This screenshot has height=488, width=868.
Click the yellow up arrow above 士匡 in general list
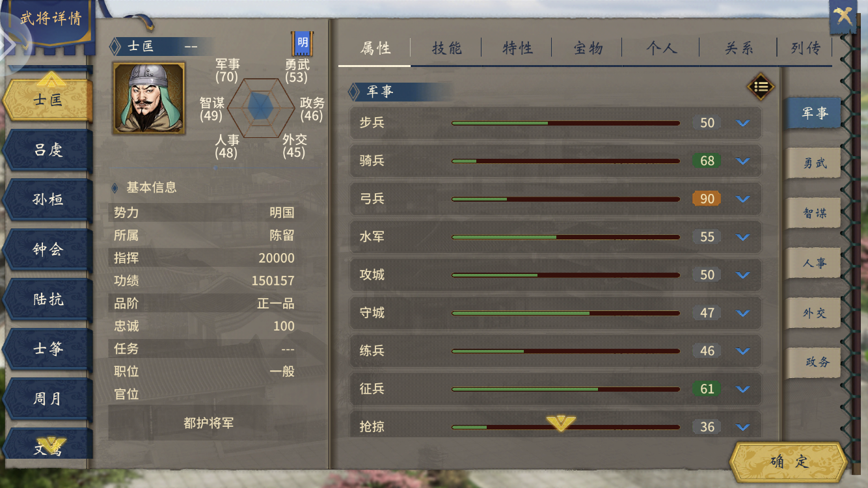click(x=51, y=79)
